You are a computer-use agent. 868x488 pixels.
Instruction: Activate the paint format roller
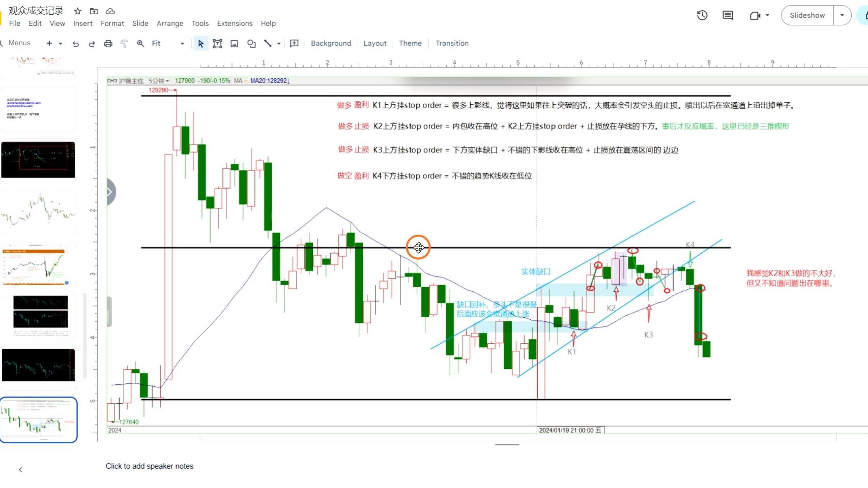124,44
